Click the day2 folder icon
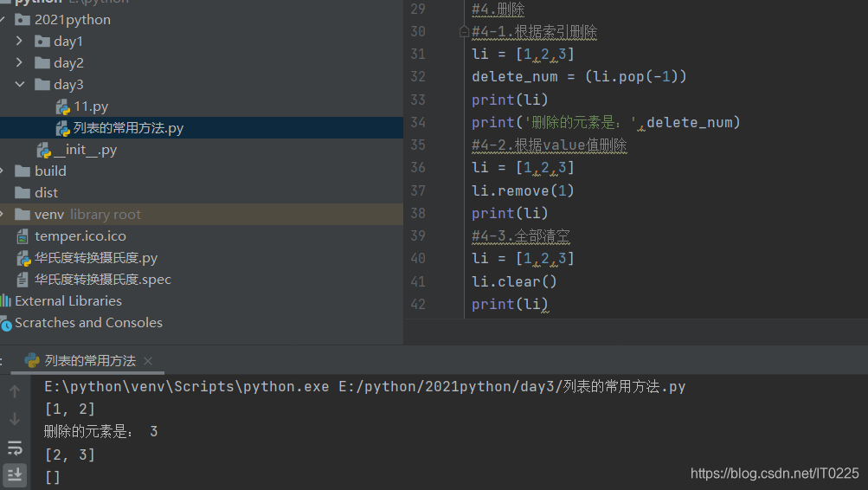The image size is (868, 490). 42,63
